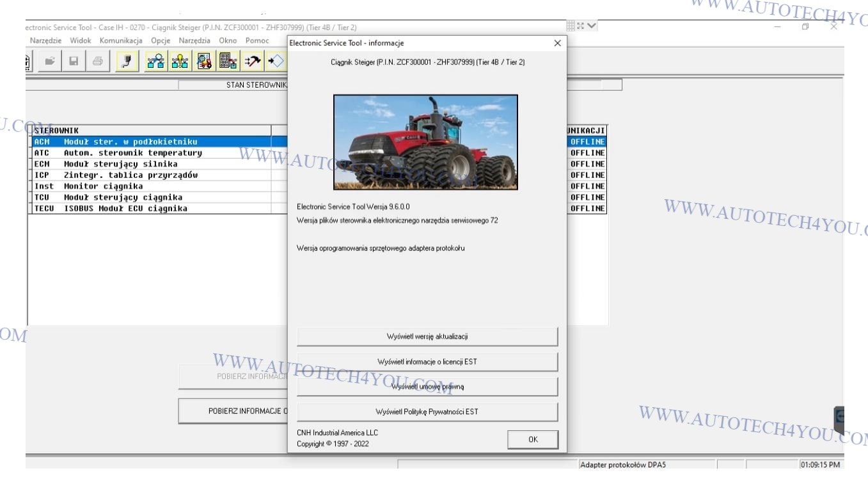The width and height of the screenshot is (868, 500).
Task: Open the Opcje menu
Action: [x=161, y=40]
